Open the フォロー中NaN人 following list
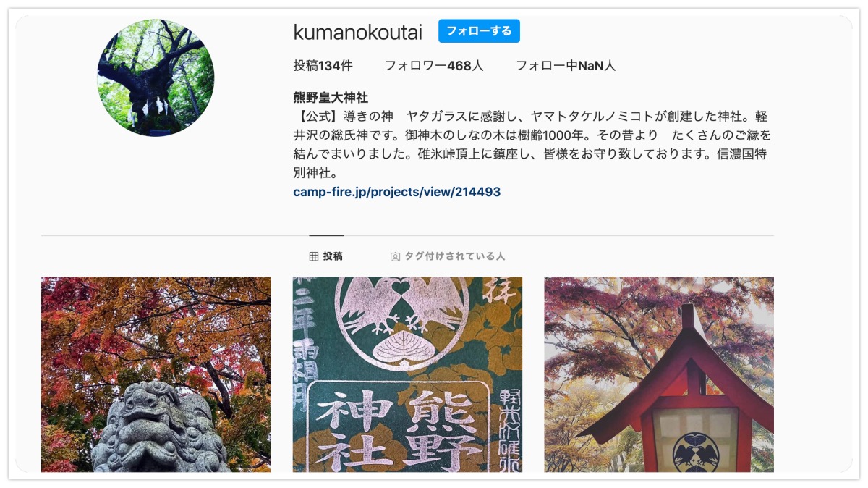The image size is (868, 488). tap(566, 66)
